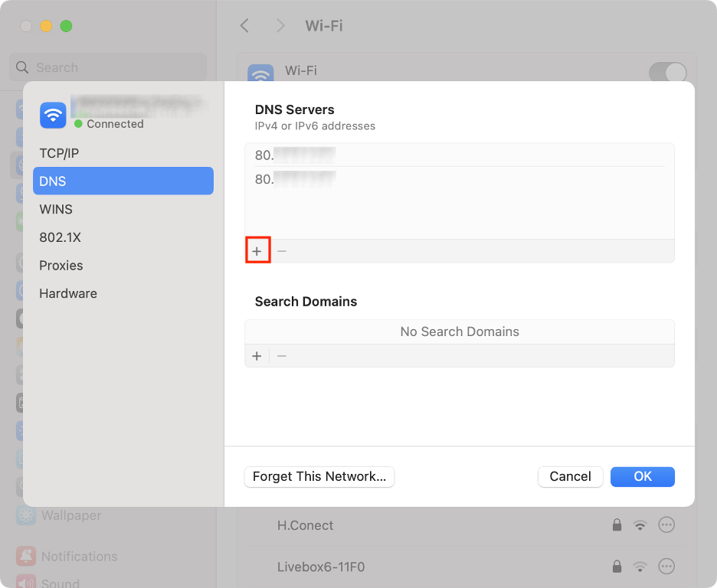This screenshot has height=588, width=717.
Task: Add a DNS server with the plus button
Action: pyautogui.click(x=257, y=250)
